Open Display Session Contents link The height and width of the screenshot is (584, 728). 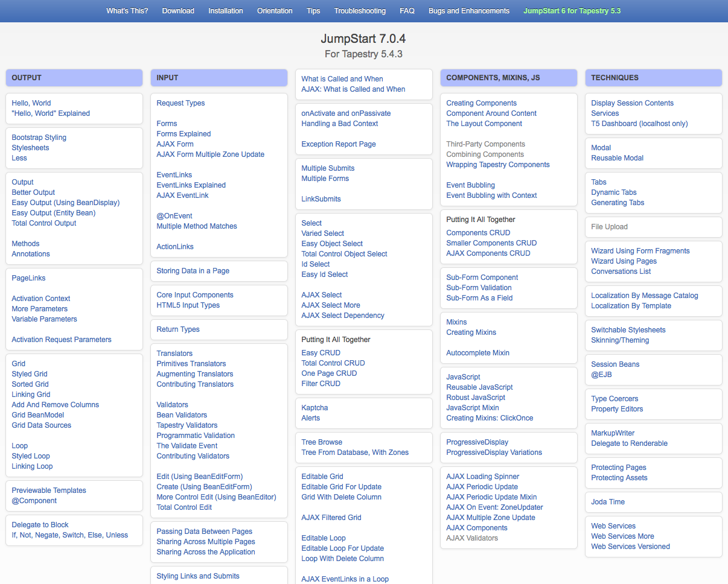tap(632, 103)
